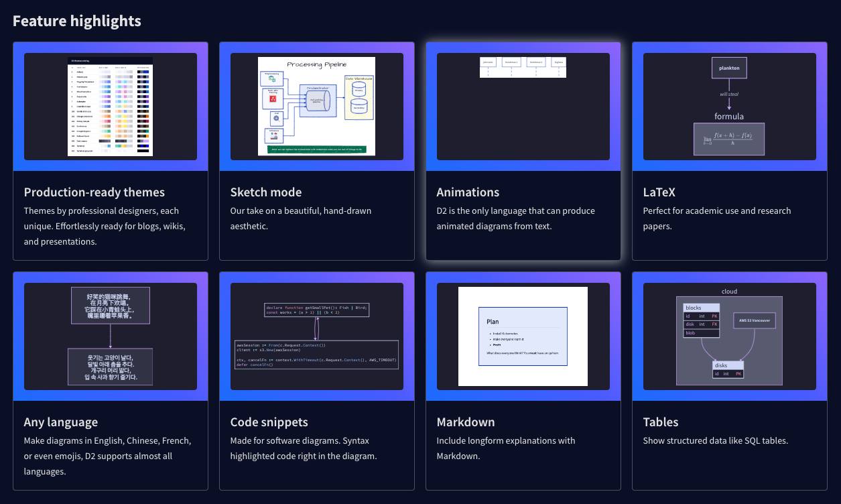
Task: Click the "Markdown" card title
Action: click(x=466, y=422)
